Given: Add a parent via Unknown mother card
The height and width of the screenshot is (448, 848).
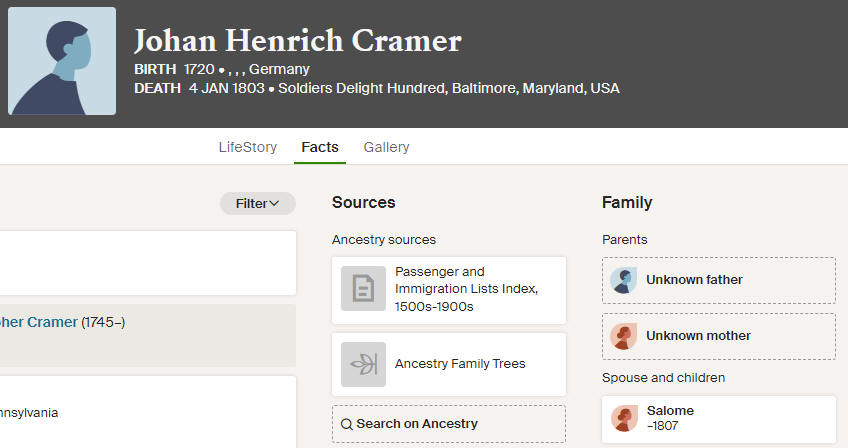Looking at the screenshot, I should [719, 337].
